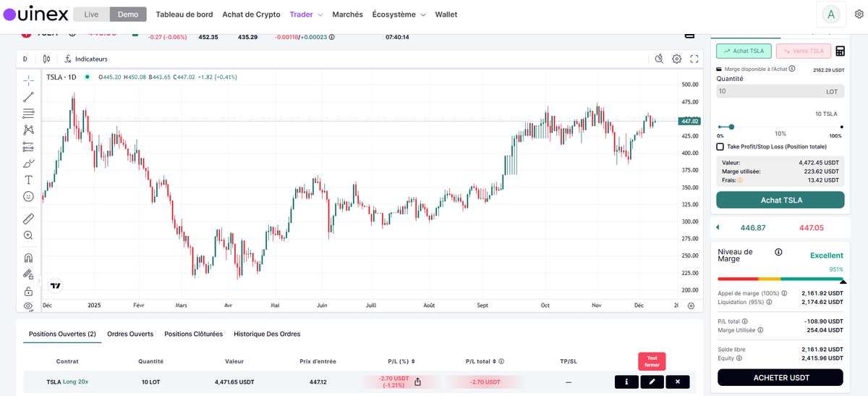Open the top-right settings gear
The image size is (868, 396).
[x=859, y=14]
